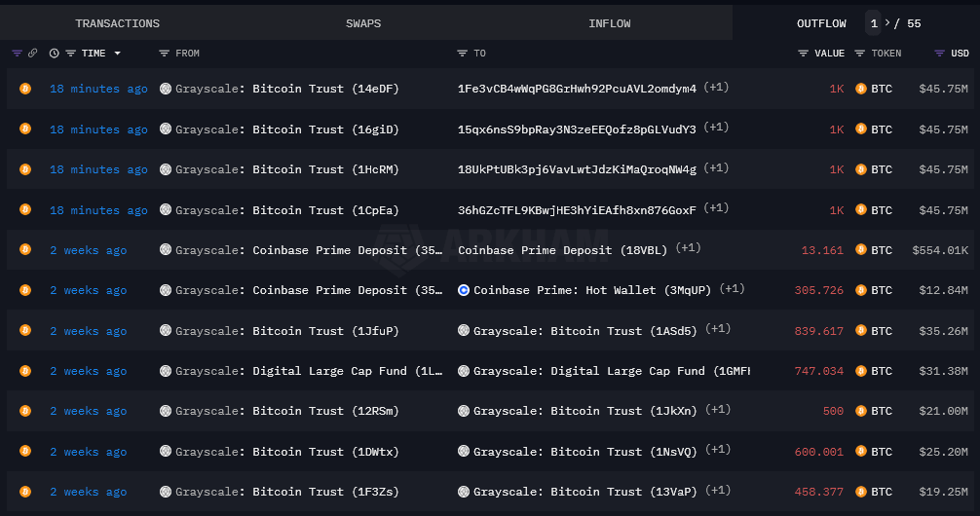The image size is (980, 516).
Task: Toggle TIME sort dropdown arrow
Action: pos(117,54)
